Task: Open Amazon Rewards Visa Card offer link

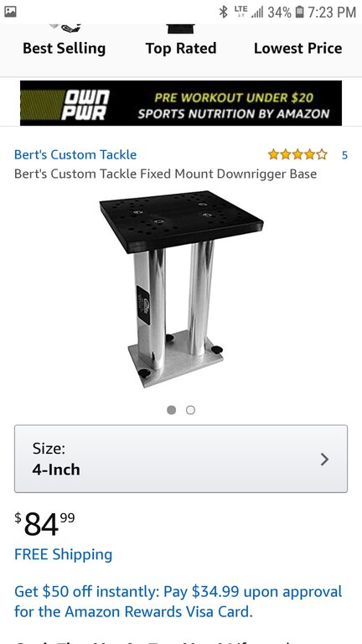Action: click(x=178, y=602)
